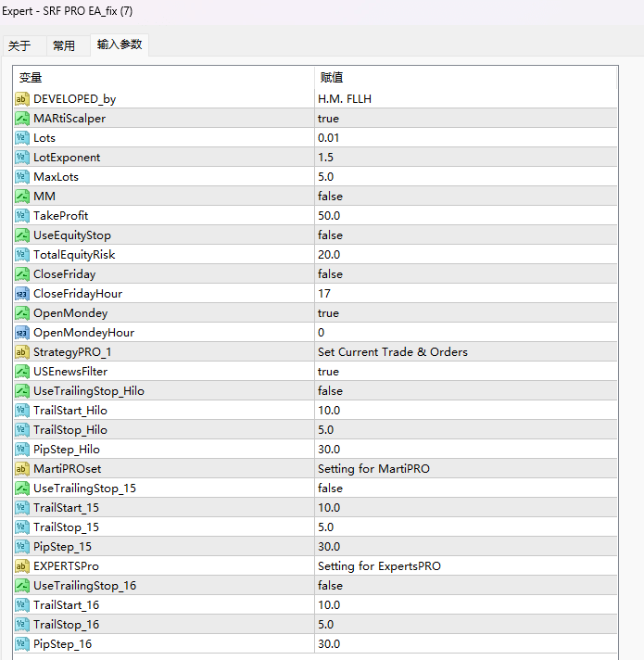Click the double icon next to LotExponent
Viewport: 644px width, 660px height.
(x=22, y=158)
